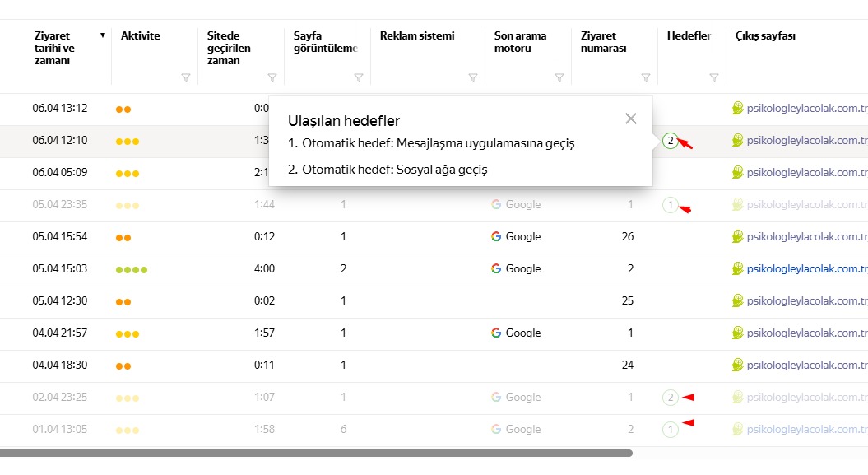
Task: Click the goals badge on 05.04 23:35 row
Action: 670,205
